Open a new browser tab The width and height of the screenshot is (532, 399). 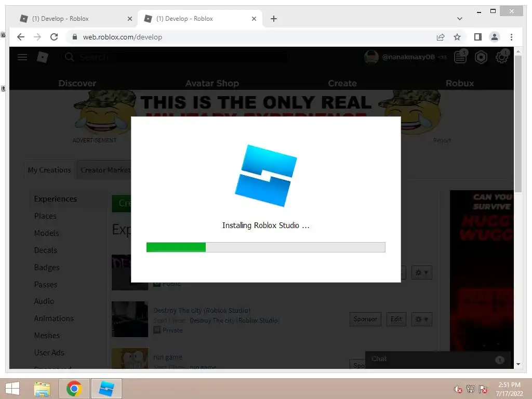coord(273,19)
